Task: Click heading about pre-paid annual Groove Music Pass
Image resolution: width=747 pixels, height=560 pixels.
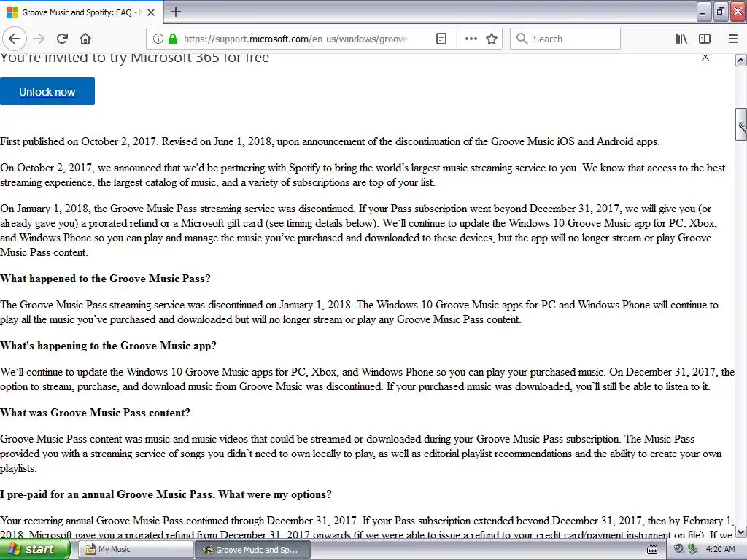Action: [166, 495]
